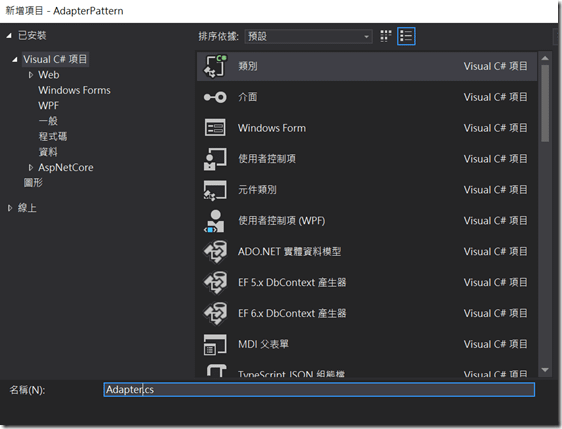This screenshot has width=562, height=429.
Task: Select Windows Forms category
Action: pos(74,90)
